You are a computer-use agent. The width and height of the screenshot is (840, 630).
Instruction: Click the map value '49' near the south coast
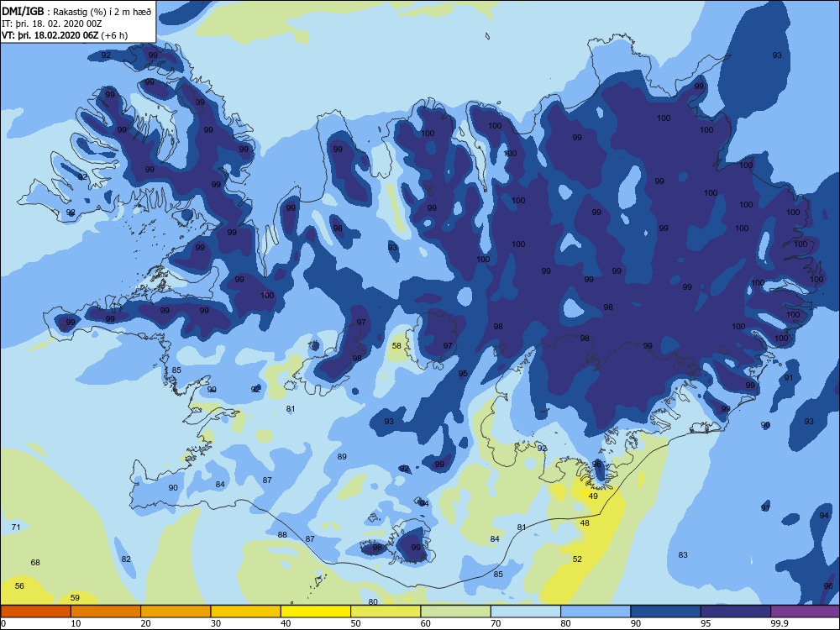(x=593, y=496)
